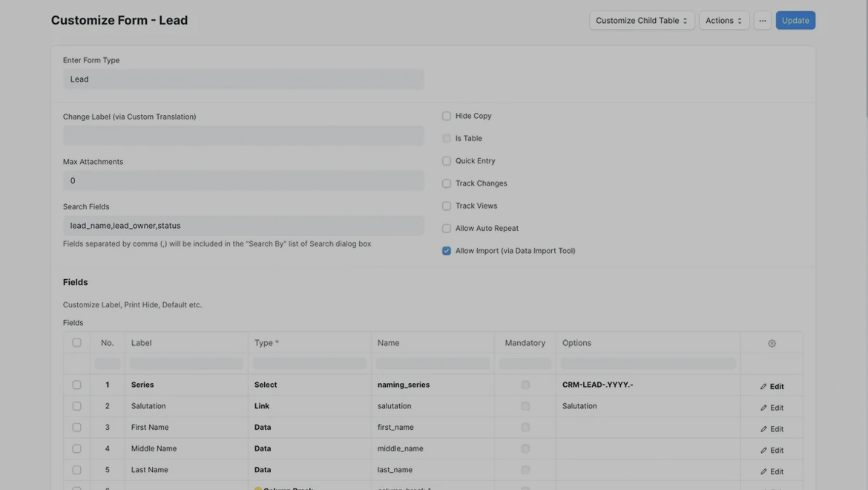This screenshot has width=868, height=490.
Task: Click the pencil Edit icon for Middle Name row
Action: [x=763, y=451]
